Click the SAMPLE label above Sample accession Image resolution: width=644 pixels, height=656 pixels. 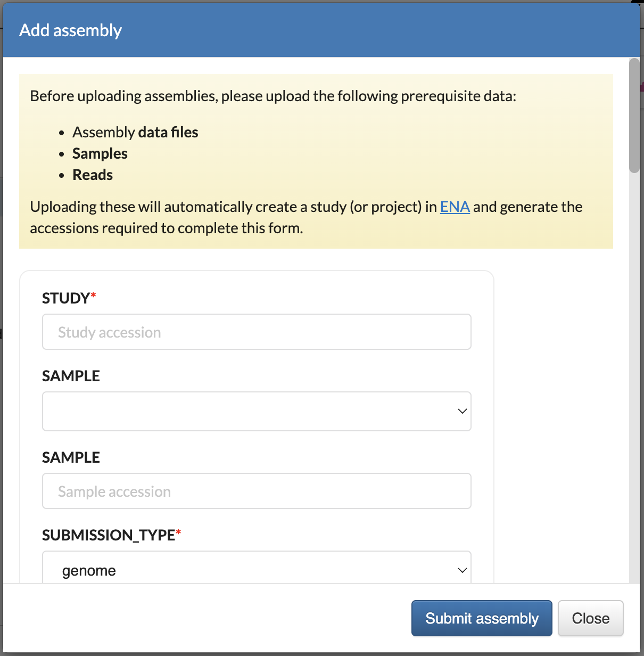[x=71, y=457]
